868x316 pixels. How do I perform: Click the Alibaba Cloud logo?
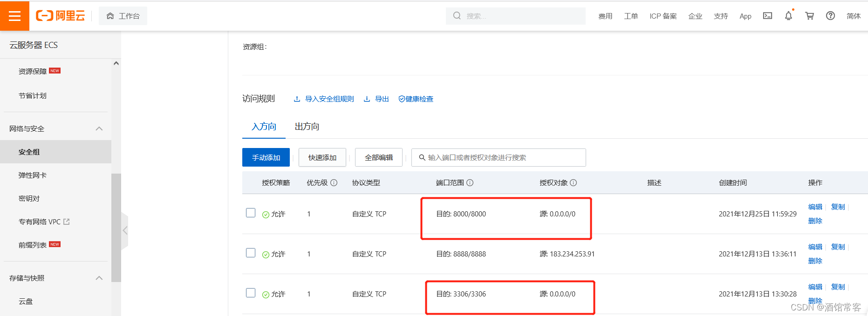(x=61, y=16)
